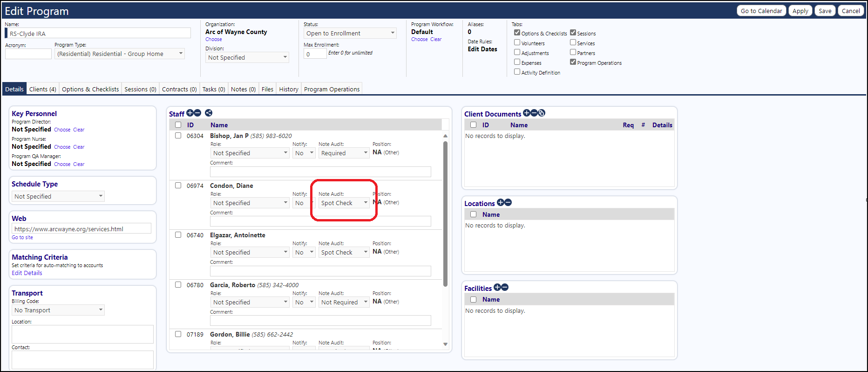Remove a facility with the minus icon
868x372 pixels.
505,287
